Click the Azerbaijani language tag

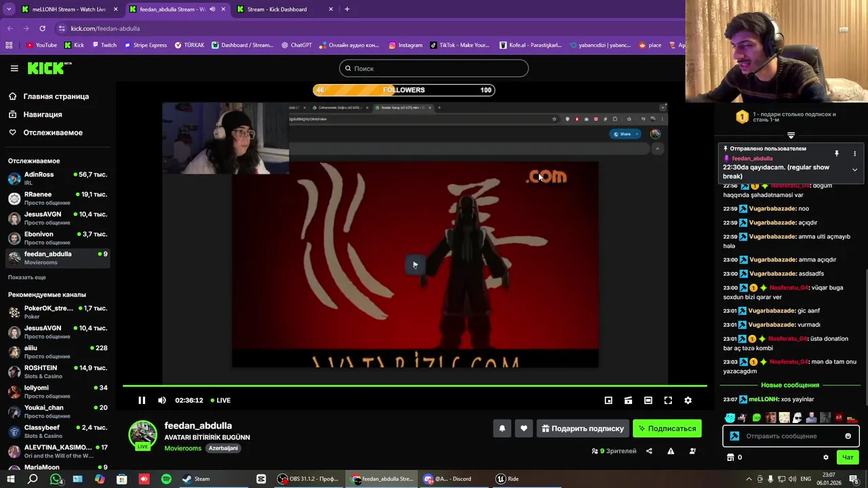tap(223, 449)
